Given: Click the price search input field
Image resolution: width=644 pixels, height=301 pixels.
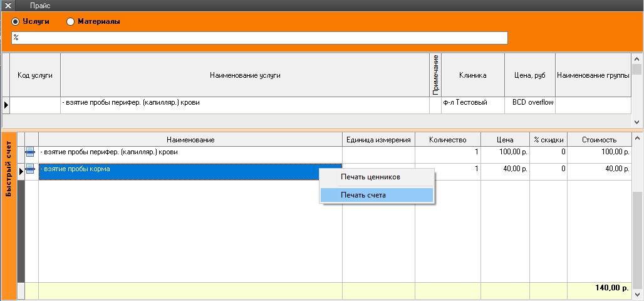Looking at the screenshot, I should point(259,38).
